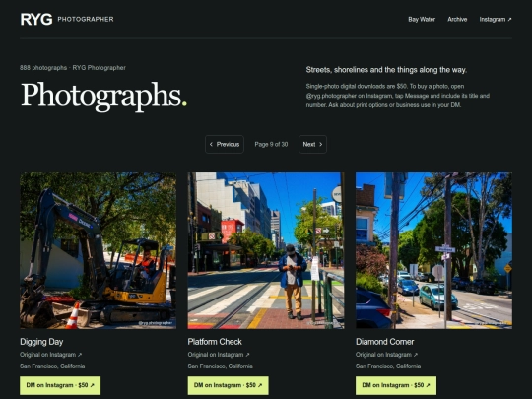Open the Diamond Corner street photo

pos(433,250)
